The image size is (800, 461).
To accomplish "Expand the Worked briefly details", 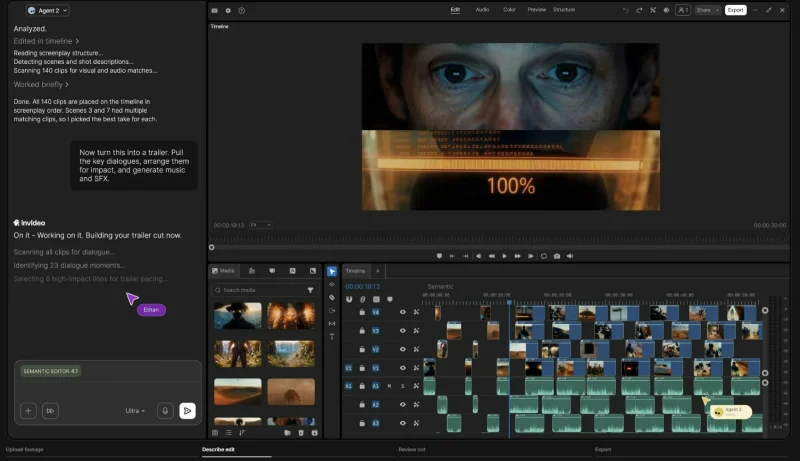I will 41,84.
